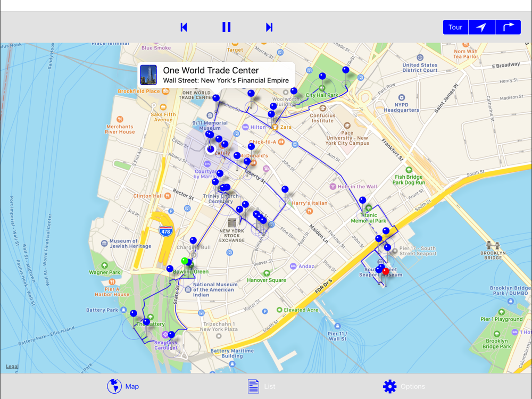Tap the blue pin near Harry's Italian
This screenshot has width=532, height=399.
click(285, 189)
